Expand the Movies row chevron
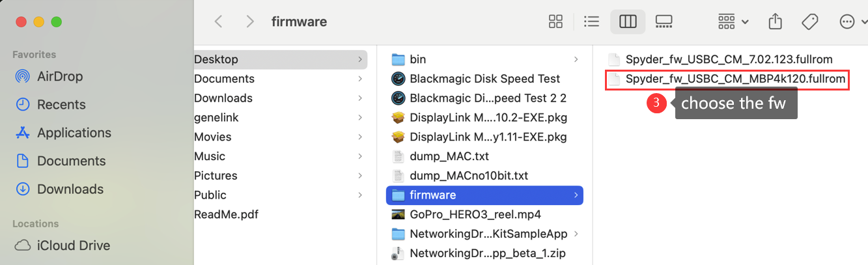 (x=360, y=137)
